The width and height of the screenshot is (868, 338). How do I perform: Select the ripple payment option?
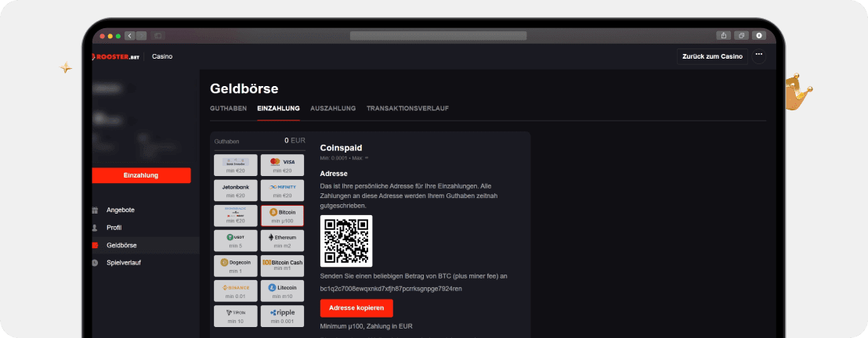click(x=282, y=315)
